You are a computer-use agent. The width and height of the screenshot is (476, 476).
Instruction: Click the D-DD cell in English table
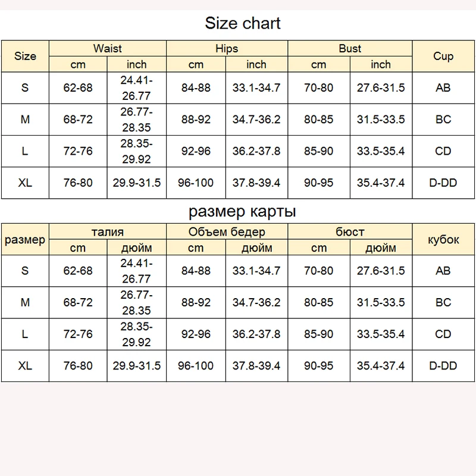[443, 183]
